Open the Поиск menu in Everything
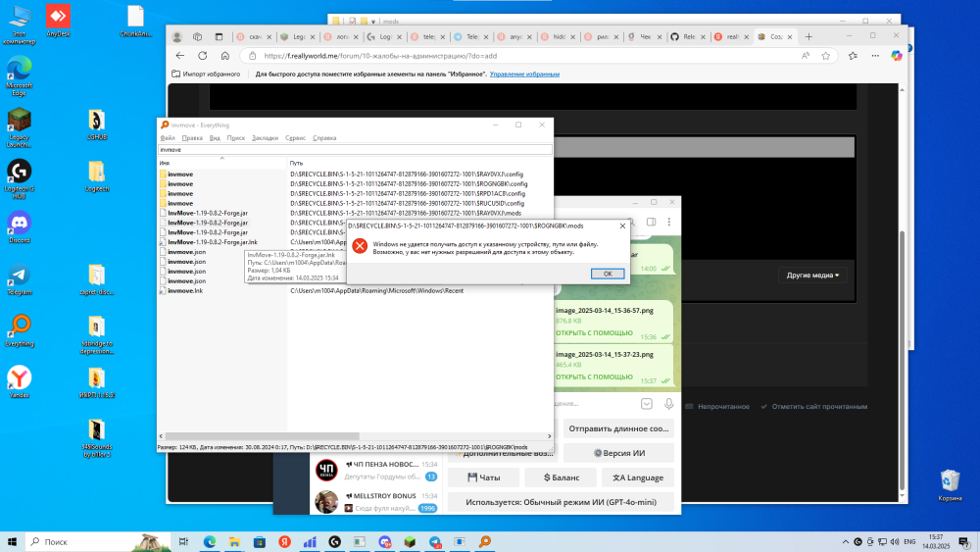980x552 pixels. point(235,138)
